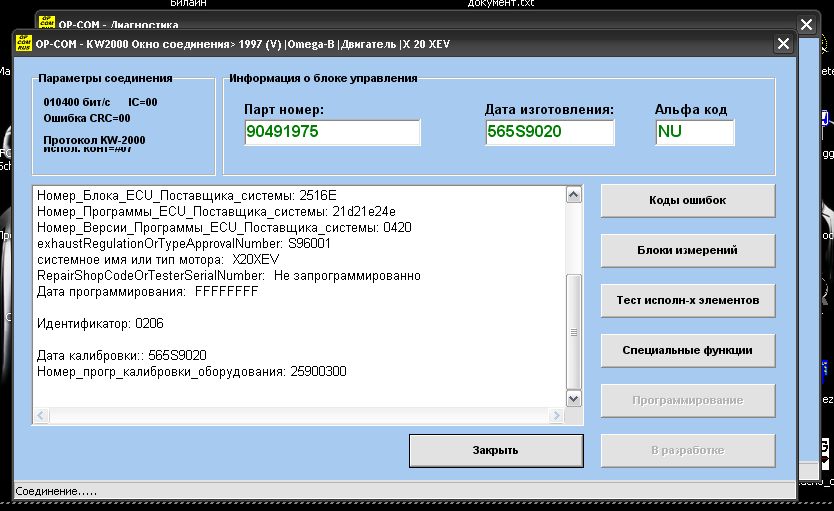Click the Дата изготовления: label
This screenshot has height=511, width=834.
pyautogui.click(x=549, y=110)
